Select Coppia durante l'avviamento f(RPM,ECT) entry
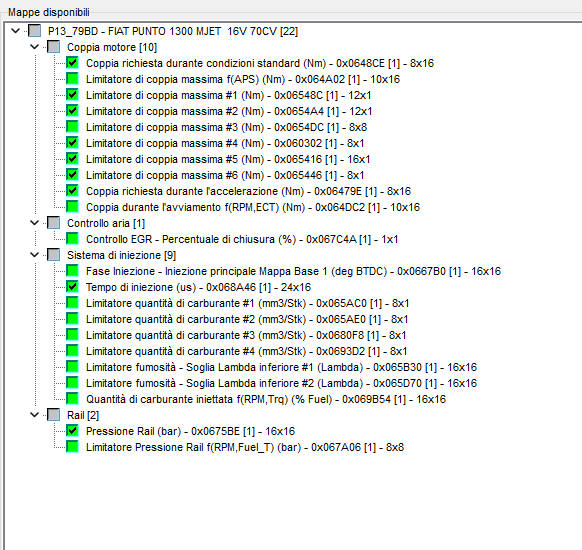The width and height of the screenshot is (582, 550). pos(253,207)
